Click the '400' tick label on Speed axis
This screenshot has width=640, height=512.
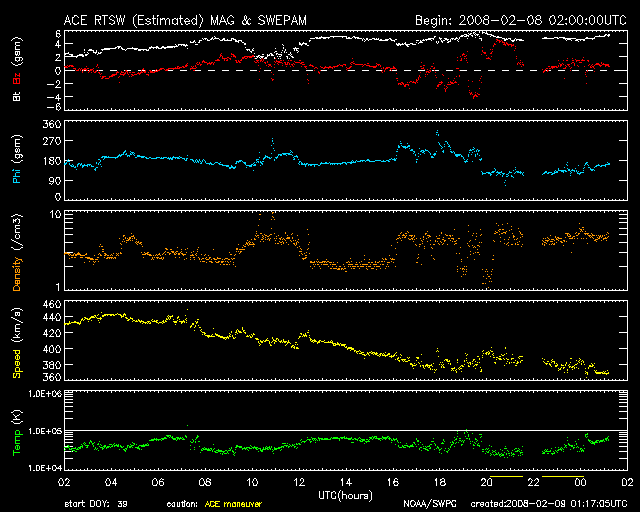click(52, 349)
